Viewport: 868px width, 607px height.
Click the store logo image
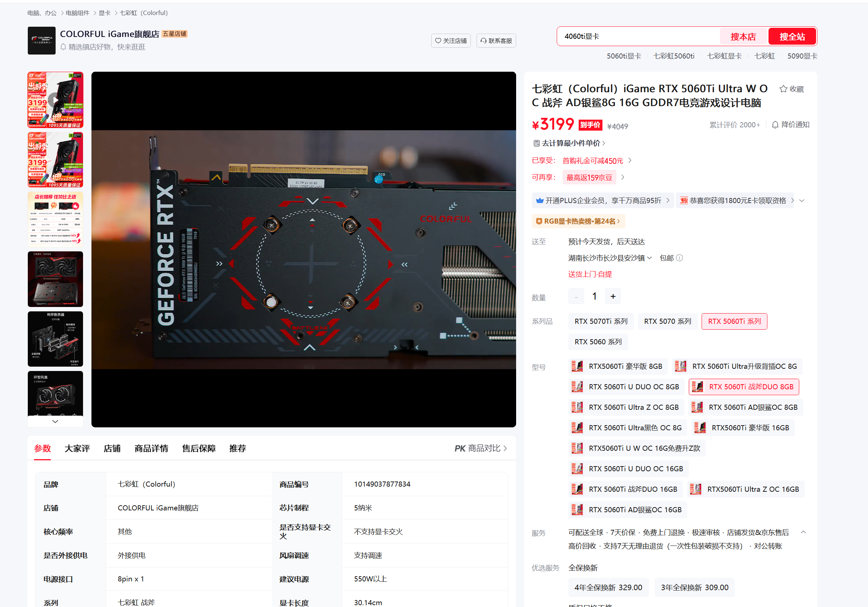[42, 41]
